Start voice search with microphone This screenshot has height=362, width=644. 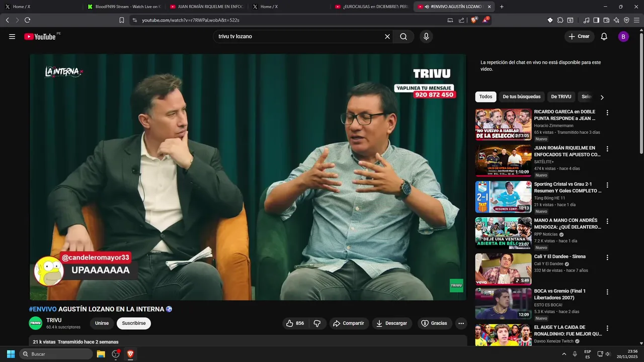(x=426, y=37)
